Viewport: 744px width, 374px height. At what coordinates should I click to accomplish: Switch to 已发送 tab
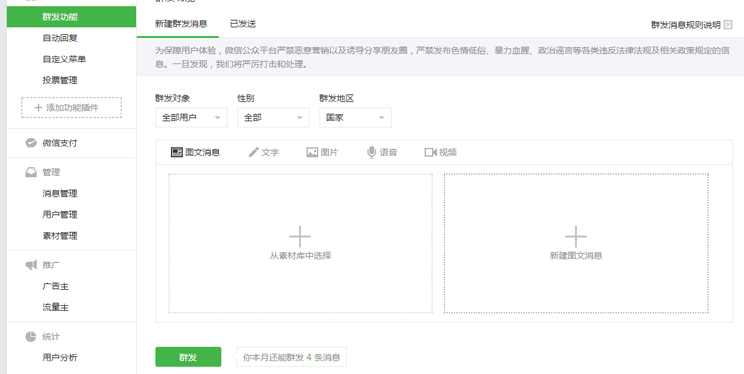(x=243, y=24)
